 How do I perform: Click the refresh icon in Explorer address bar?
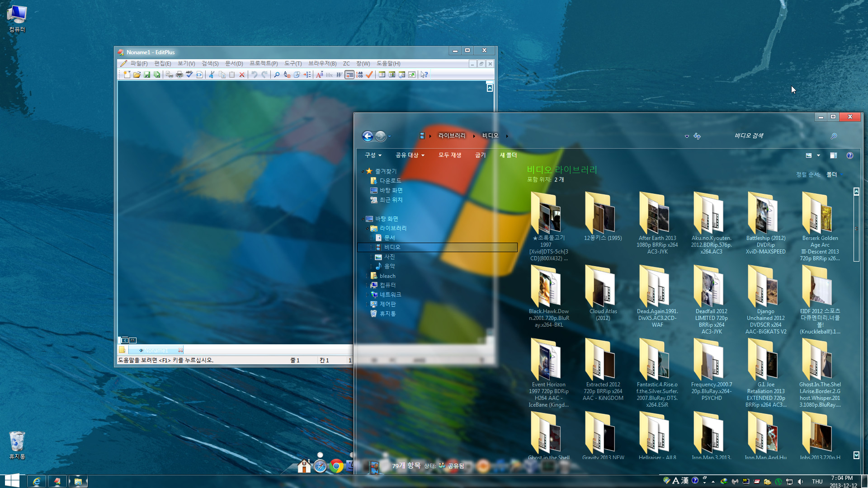pyautogui.click(x=697, y=136)
